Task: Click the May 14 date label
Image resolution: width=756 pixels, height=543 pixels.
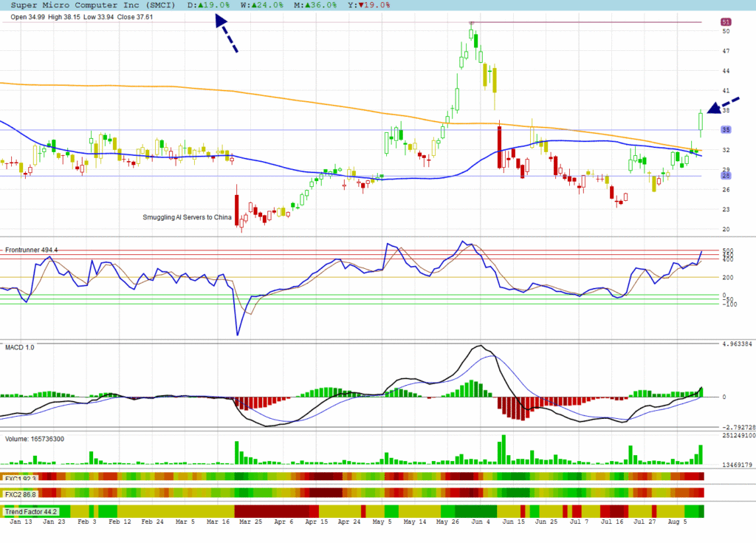Action: pyautogui.click(x=415, y=522)
